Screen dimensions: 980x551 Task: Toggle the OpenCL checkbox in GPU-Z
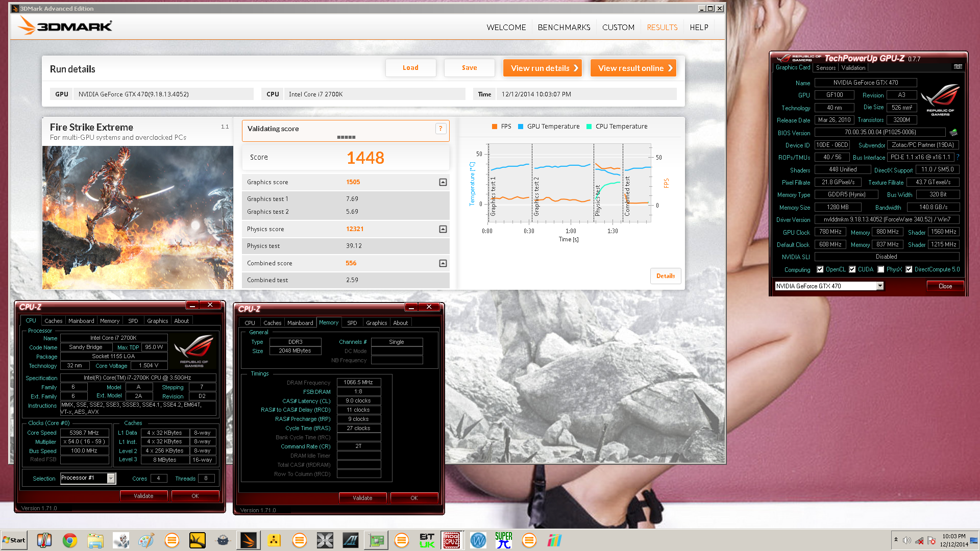[820, 269]
